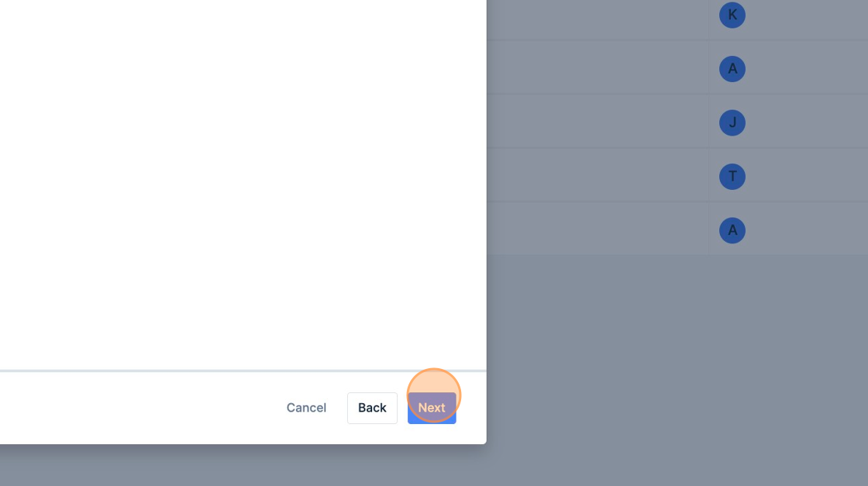
Task: Click the blank white dialog body
Action: click(243, 184)
